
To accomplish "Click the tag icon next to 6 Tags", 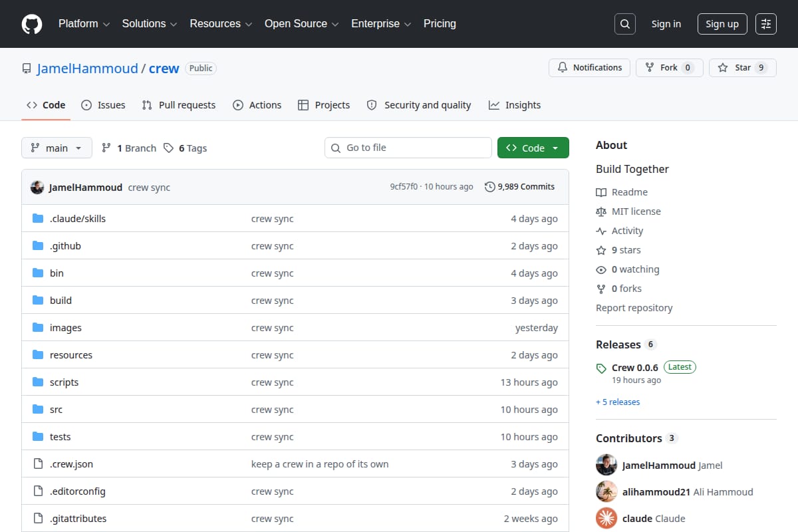I will (x=169, y=148).
